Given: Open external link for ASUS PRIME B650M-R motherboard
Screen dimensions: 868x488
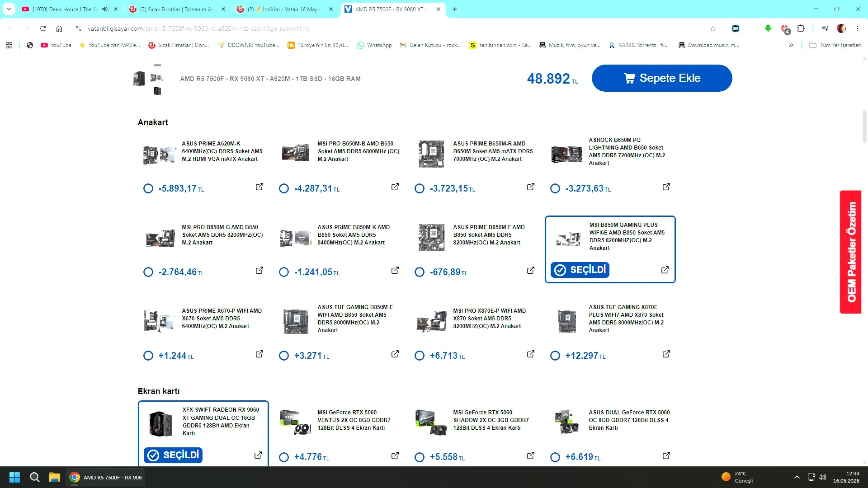Looking at the screenshot, I should click(x=531, y=187).
